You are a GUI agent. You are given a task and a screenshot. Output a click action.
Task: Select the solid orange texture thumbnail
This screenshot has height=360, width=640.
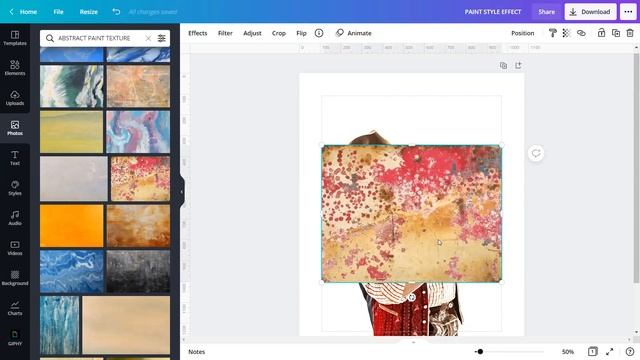click(x=72, y=226)
